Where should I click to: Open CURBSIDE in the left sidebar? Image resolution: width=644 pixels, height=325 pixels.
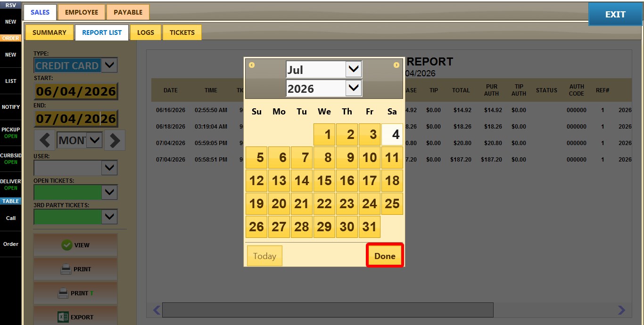(x=10, y=159)
